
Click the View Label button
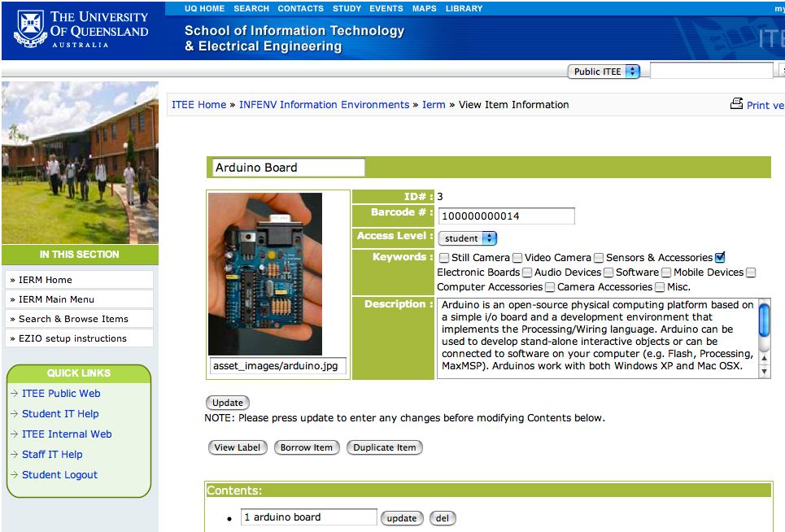pos(238,447)
